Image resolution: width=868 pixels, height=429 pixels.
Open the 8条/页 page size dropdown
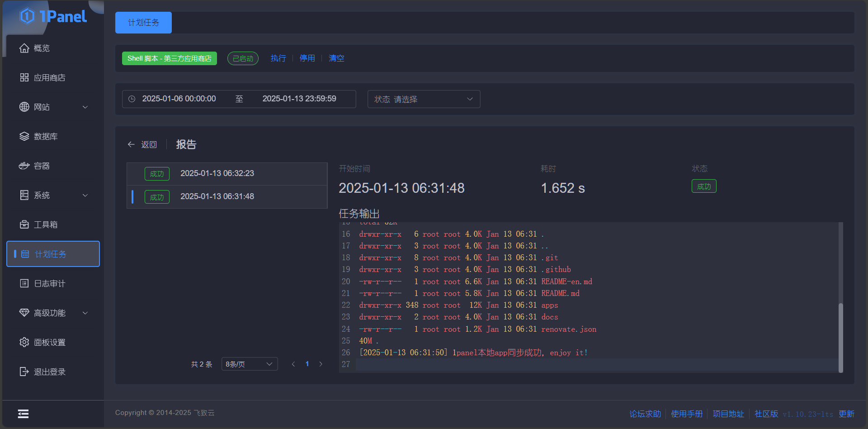(250, 364)
